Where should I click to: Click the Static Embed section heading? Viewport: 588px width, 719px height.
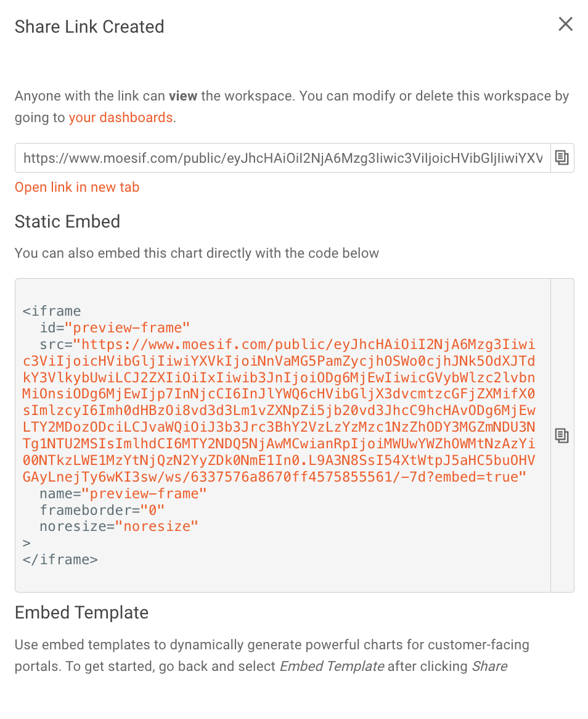[67, 221]
